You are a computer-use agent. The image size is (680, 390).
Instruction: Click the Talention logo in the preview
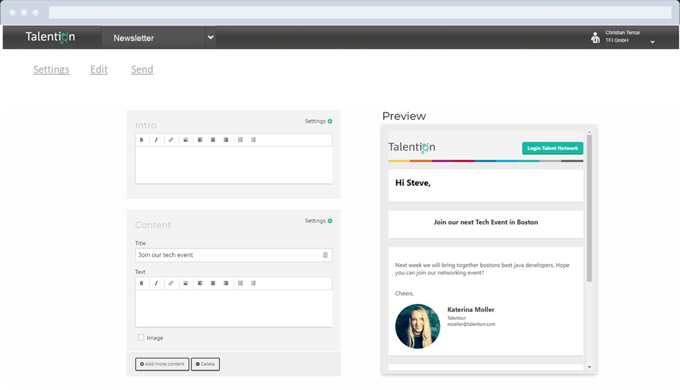tap(412, 147)
